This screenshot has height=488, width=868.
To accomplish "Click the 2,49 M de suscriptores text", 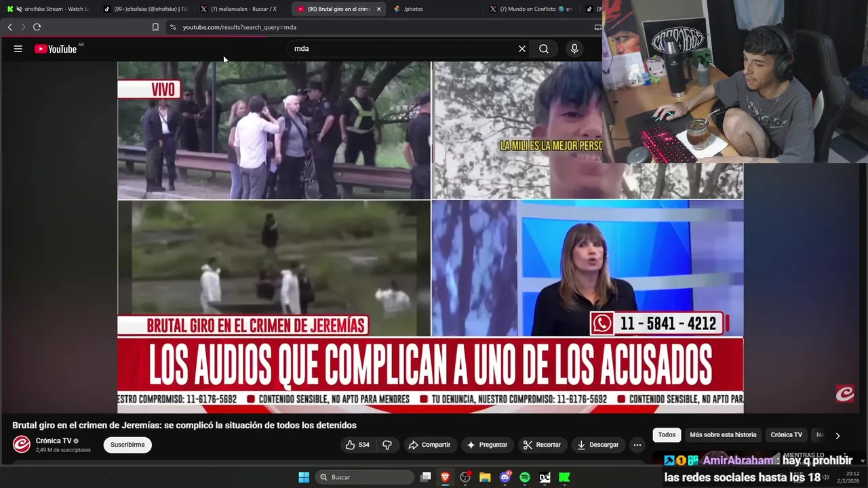I will [x=63, y=450].
